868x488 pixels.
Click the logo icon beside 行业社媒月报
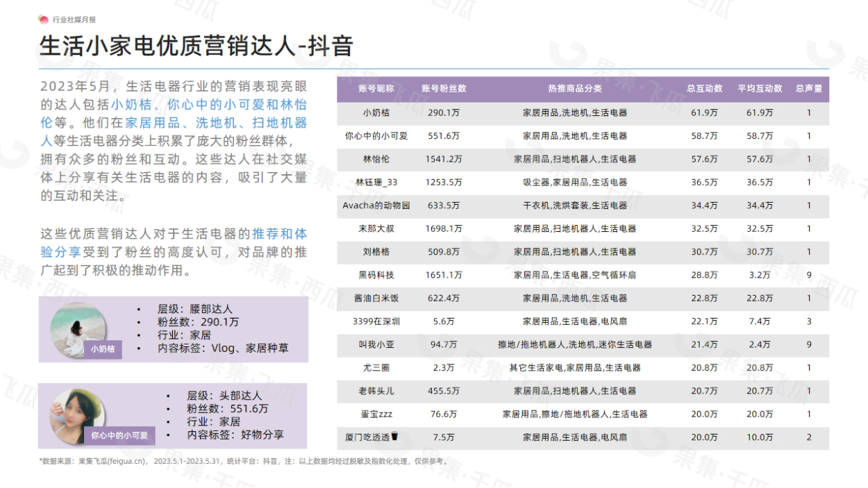pos(44,19)
